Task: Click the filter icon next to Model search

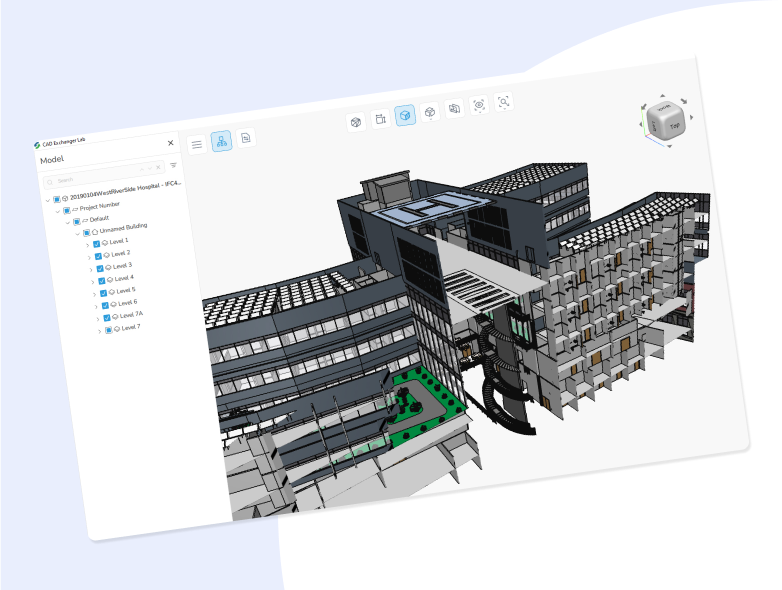Action: pyautogui.click(x=173, y=165)
